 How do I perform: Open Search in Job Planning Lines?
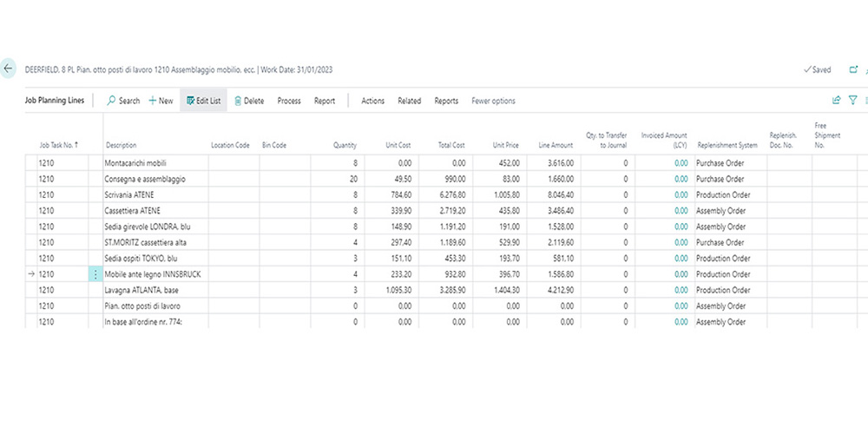click(122, 101)
